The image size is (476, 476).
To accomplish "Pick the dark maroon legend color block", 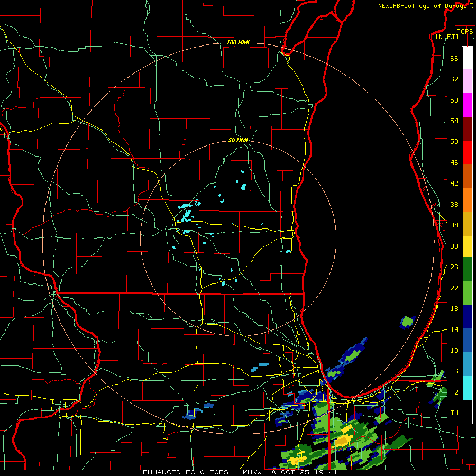I will tap(467, 129).
